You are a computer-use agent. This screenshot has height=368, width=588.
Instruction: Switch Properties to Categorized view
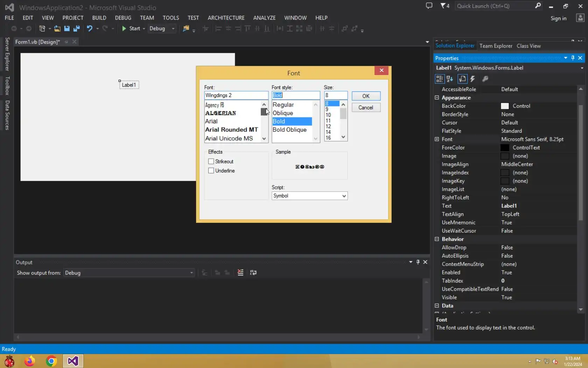tap(439, 79)
